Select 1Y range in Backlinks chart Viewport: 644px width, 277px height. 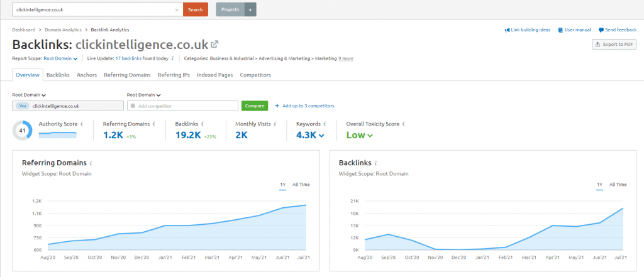click(599, 185)
